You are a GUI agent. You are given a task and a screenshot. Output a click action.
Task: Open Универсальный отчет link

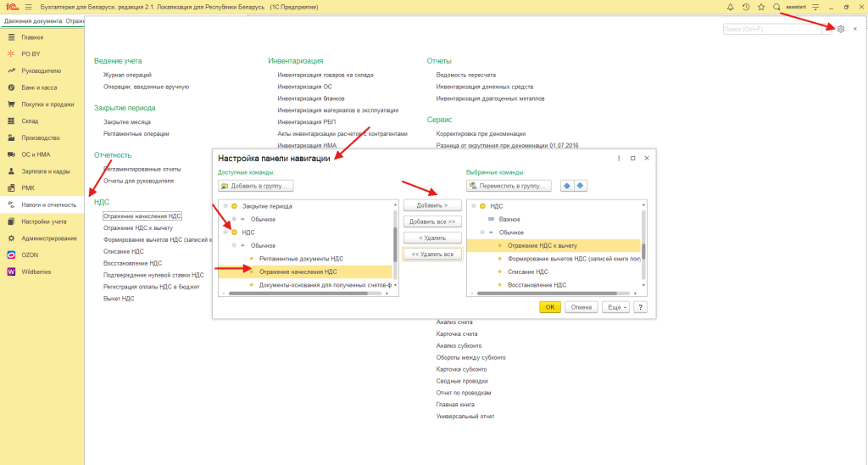(x=465, y=417)
